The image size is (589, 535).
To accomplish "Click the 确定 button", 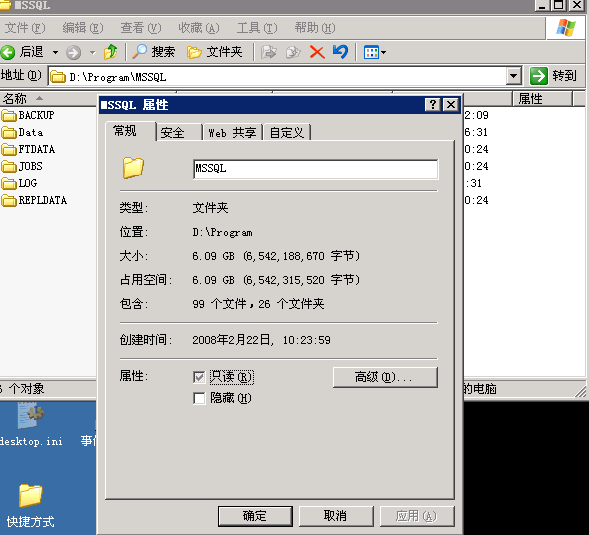I will click(255, 516).
